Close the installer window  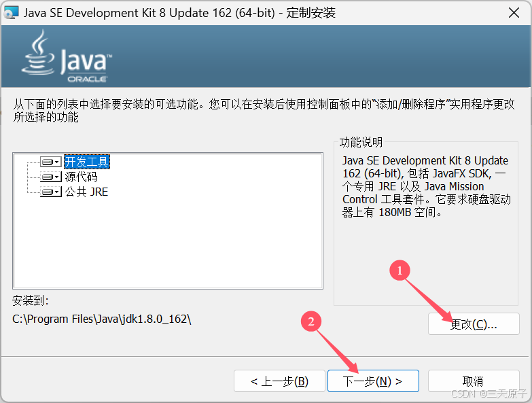pos(514,13)
